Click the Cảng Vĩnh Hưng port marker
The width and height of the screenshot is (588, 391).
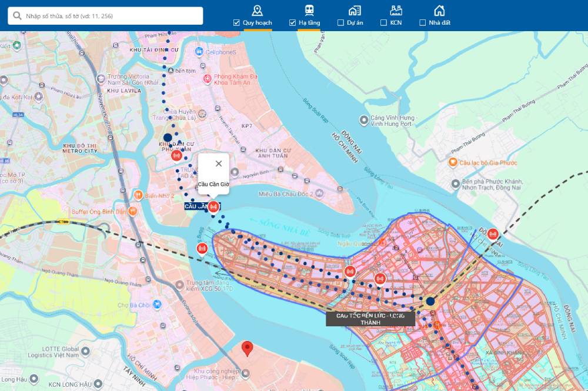(365, 120)
